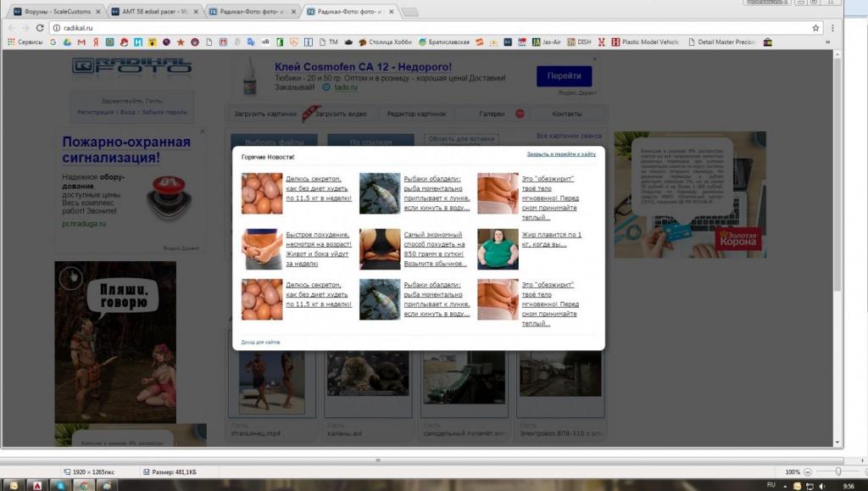
Task: Switch to the Форумы - ScaleCustoms tab
Action: pyautogui.click(x=55, y=12)
